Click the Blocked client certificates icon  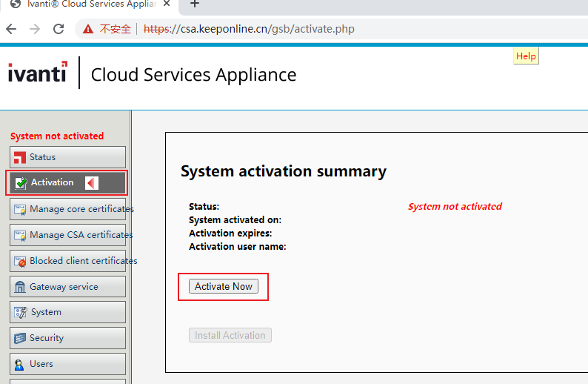(x=20, y=261)
